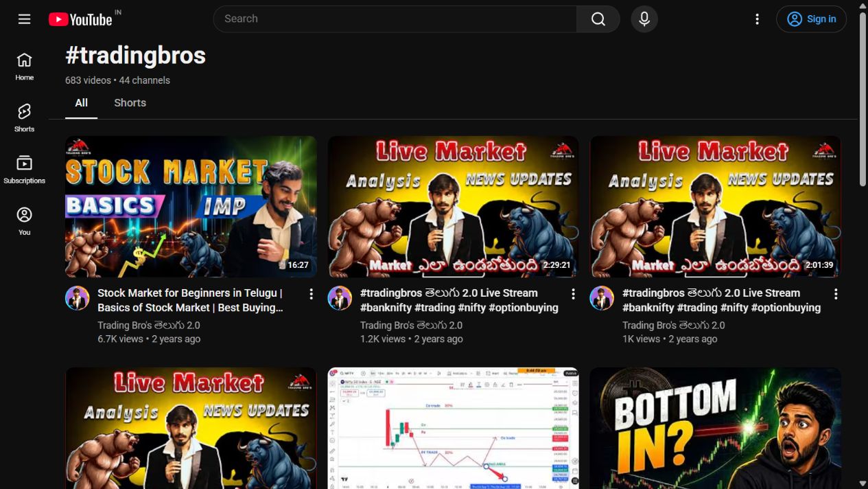Click the 16:27 duration badge
868x489 pixels.
tap(298, 265)
